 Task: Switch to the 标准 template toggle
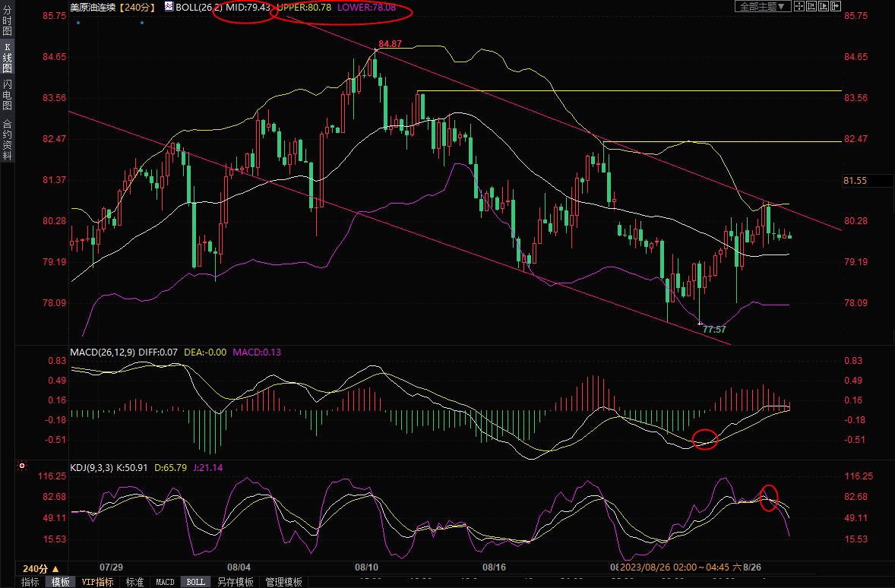(x=134, y=582)
